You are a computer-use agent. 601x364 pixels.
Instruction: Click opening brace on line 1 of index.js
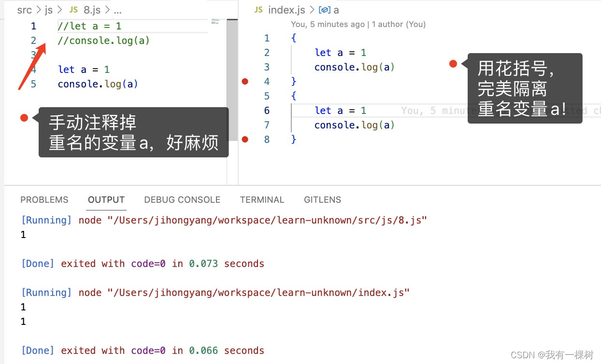(x=294, y=38)
